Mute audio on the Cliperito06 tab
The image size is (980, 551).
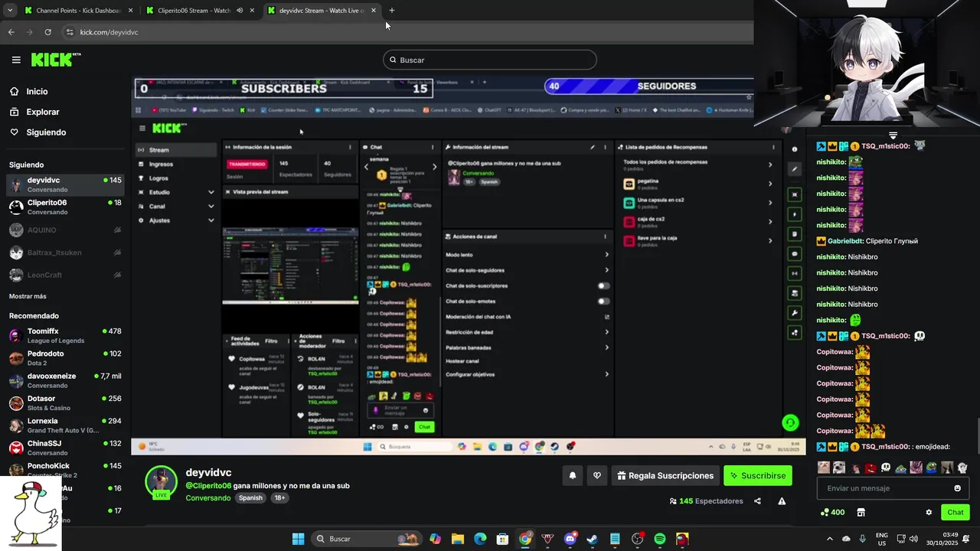(x=240, y=11)
